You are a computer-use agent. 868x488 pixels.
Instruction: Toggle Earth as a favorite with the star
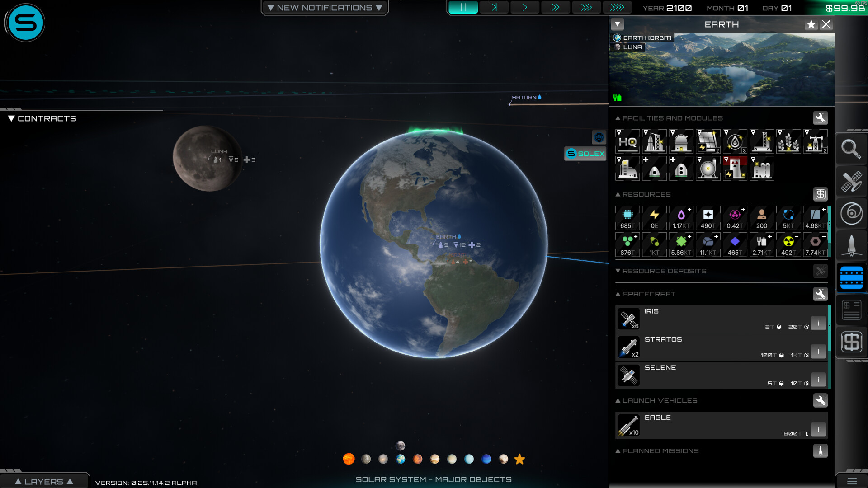[x=811, y=25]
